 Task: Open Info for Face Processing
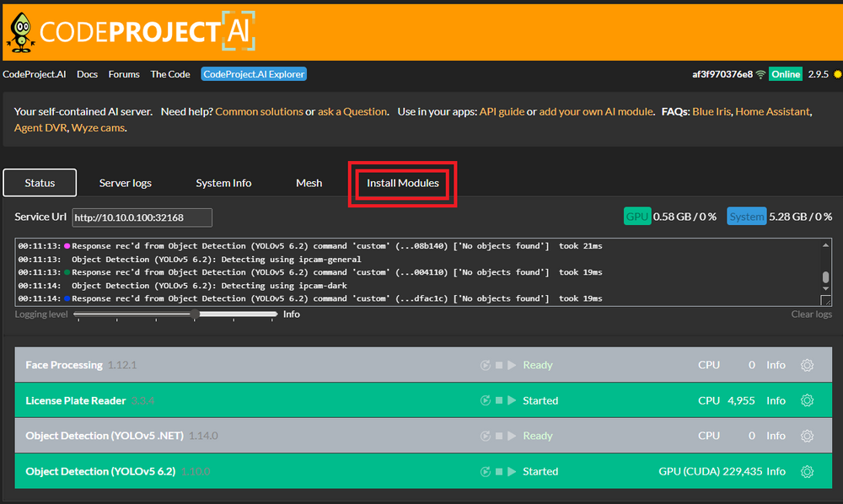[x=776, y=366]
